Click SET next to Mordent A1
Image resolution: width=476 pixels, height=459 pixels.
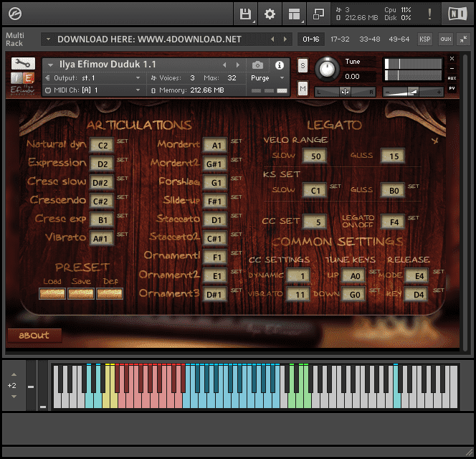point(236,141)
